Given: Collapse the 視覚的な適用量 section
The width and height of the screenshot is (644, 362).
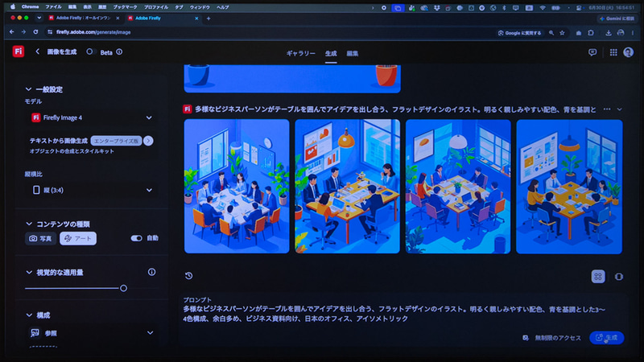Looking at the screenshot, I should [29, 272].
